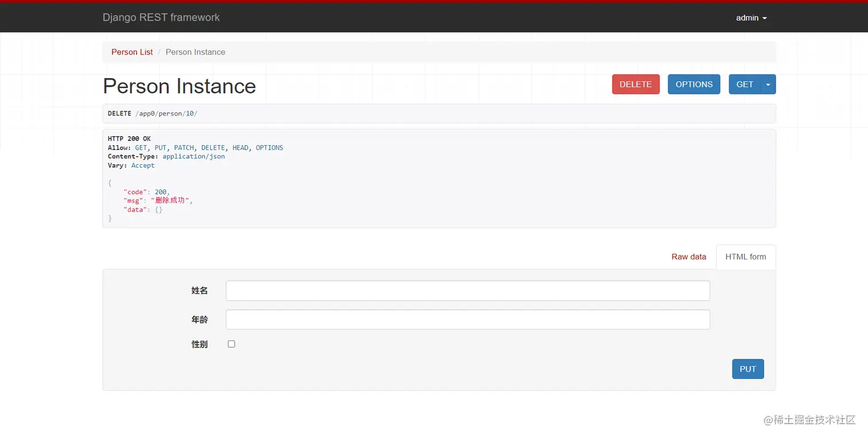The height and width of the screenshot is (438, 868).
Task: Click the 姓名 field label
Action: click(x=199, y=290)
